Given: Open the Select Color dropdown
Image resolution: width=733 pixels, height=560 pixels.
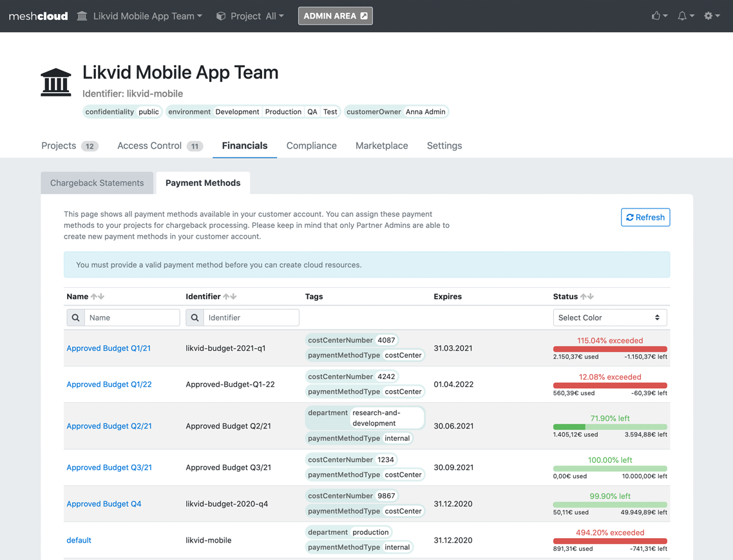Looking at the screenshot, I should click(610, 317).
